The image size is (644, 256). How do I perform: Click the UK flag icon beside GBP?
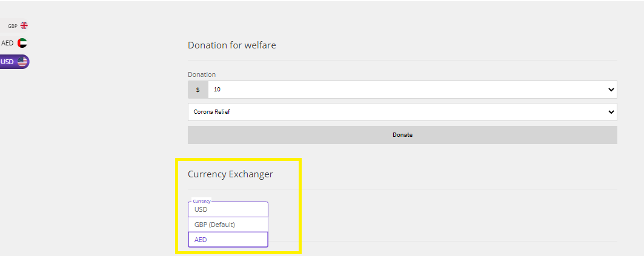tap(24, 25)
